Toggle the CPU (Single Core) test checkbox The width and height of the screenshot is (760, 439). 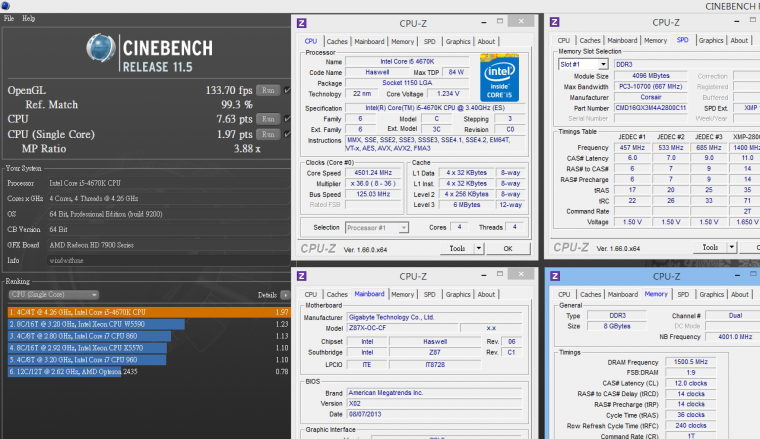287,134
